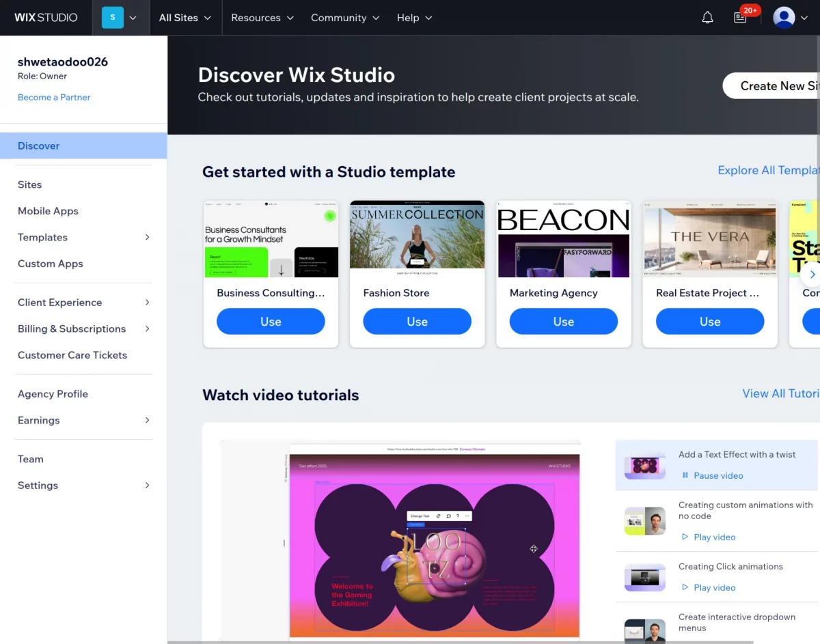Use the Real Estate Project template
This screenshot has height=644, width=820.
710,322
